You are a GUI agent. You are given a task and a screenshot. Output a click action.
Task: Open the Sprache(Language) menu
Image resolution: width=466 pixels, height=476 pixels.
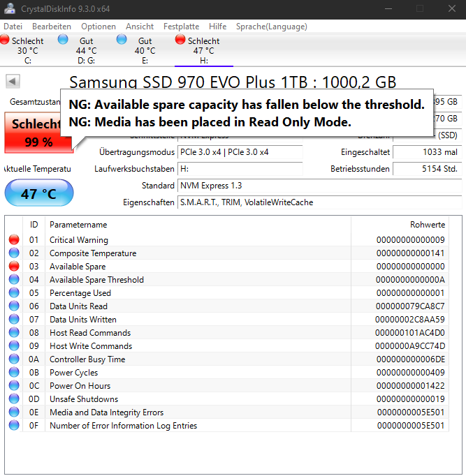coord(272,27)
